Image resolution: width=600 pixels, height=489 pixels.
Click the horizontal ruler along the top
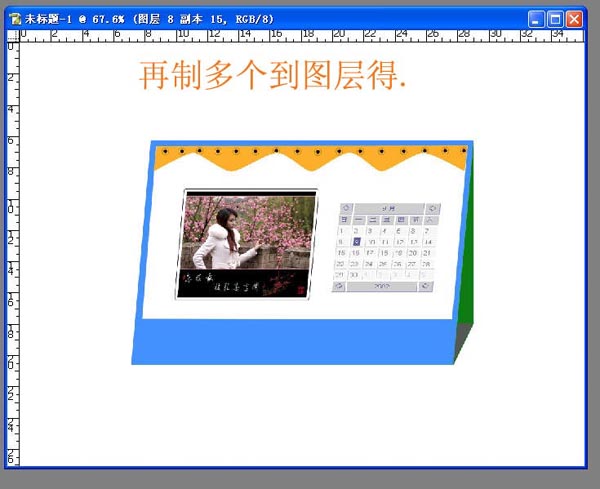[x=300, y=36]
